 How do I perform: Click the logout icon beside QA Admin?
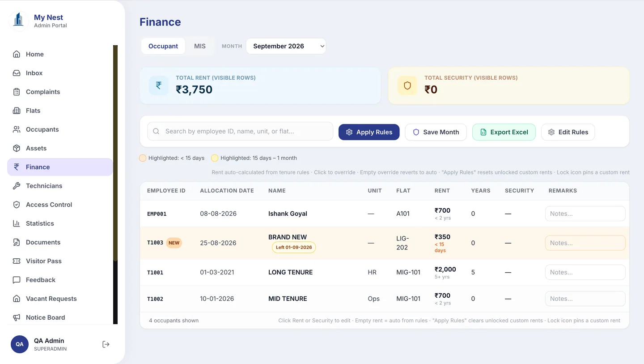tap(106, 344)
